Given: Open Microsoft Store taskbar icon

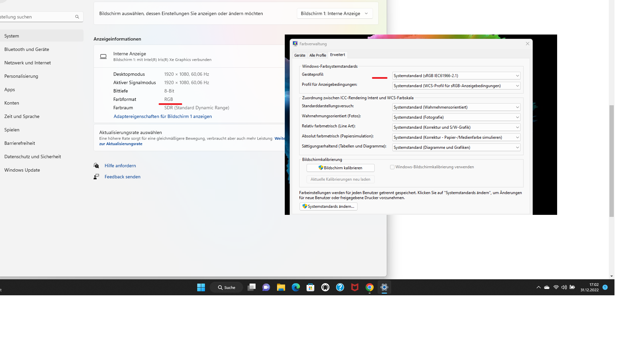Looking at the screenshot, I should [310, 287].
